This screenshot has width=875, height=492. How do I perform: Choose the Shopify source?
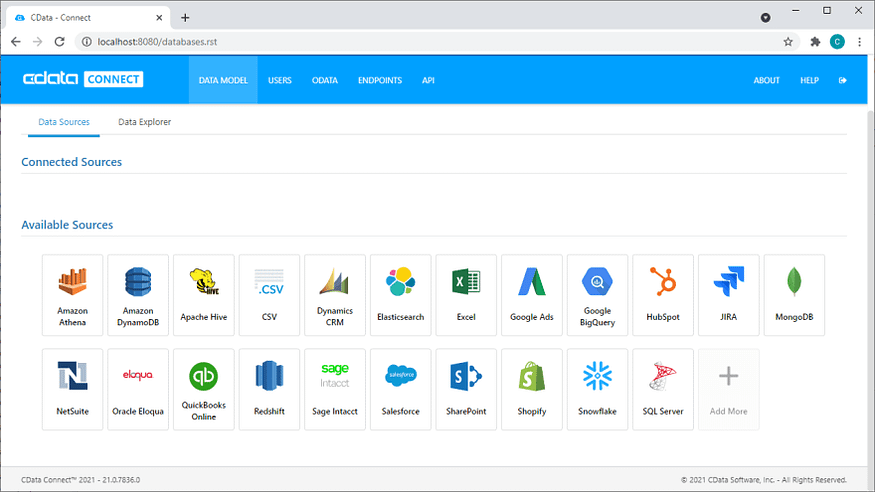tap(532, 389)
